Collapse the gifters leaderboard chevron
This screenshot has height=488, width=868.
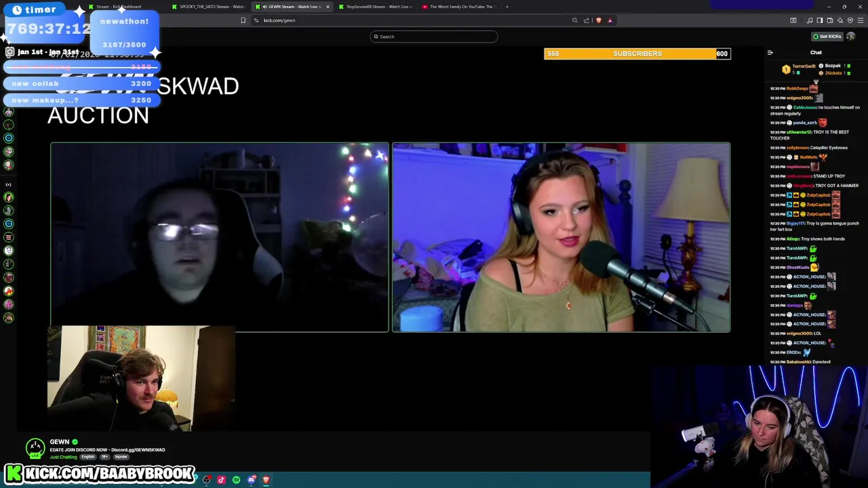click(816, 81)
